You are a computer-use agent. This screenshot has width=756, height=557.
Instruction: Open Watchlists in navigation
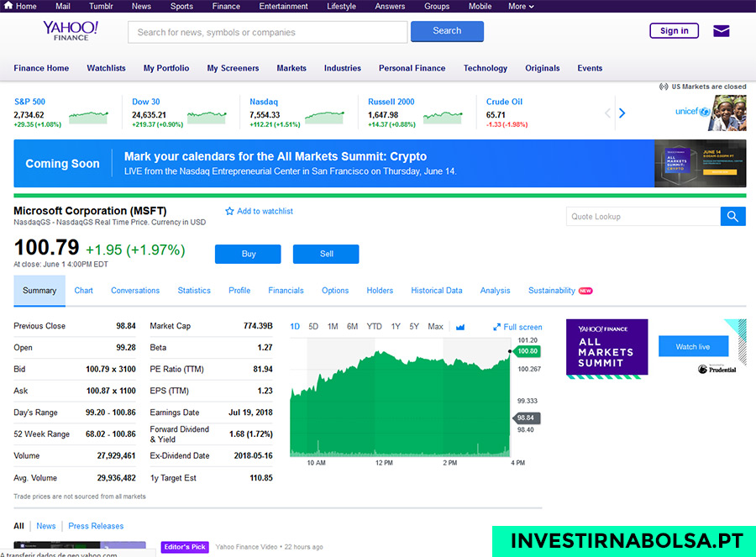tap(106, 68)
